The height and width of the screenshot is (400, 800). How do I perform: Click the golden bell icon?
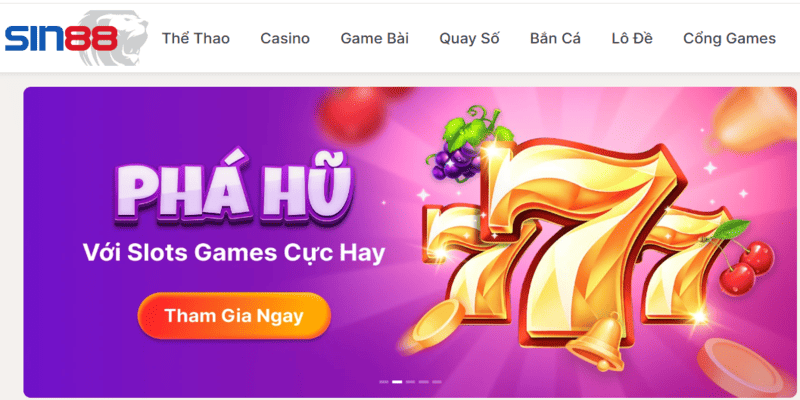click(595, 342)
